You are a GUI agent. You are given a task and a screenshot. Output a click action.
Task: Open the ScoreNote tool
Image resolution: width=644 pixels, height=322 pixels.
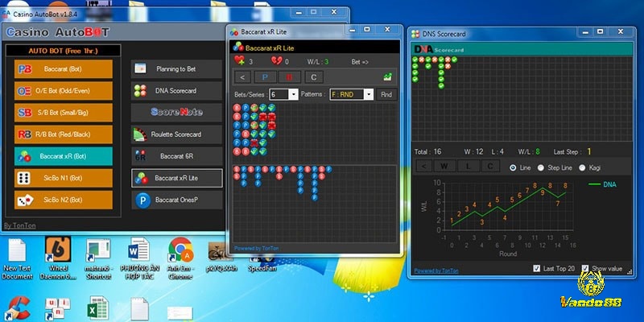coord(176,113)
